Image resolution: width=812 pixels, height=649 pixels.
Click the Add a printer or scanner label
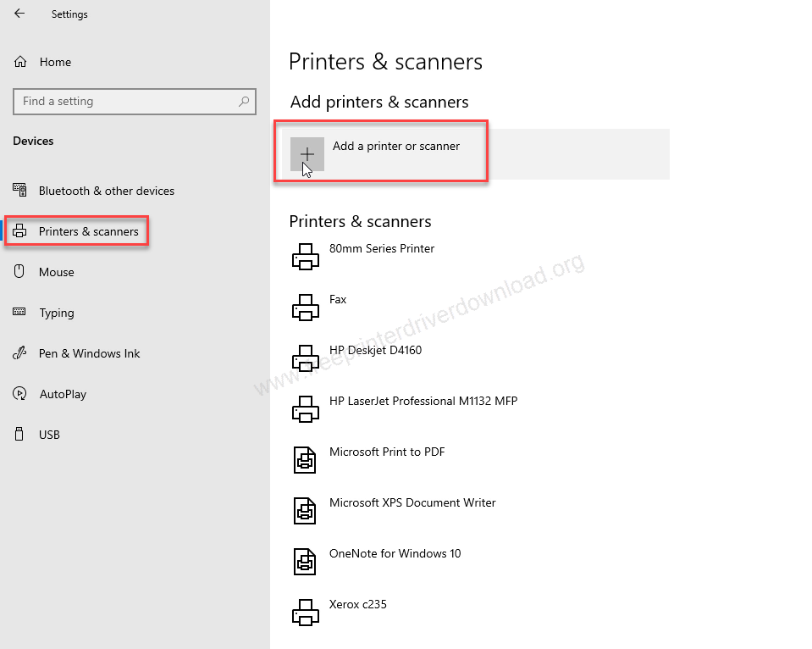[x=396, y=146]
